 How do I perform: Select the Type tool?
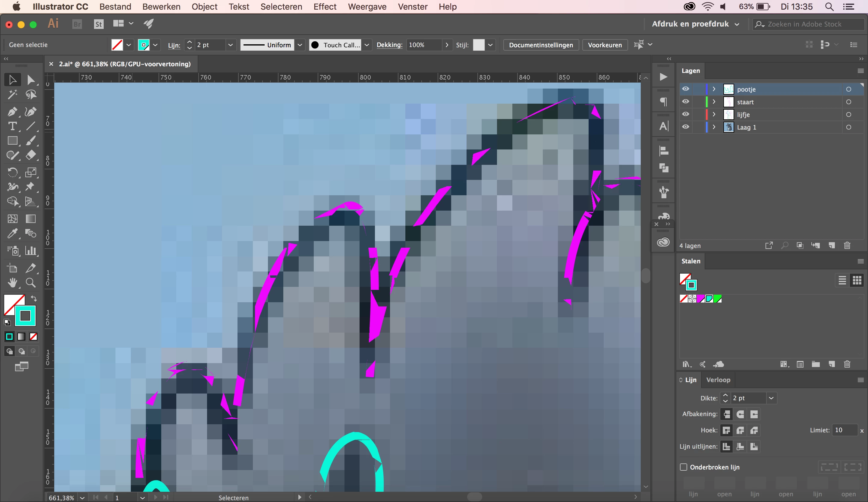(12, 126)
